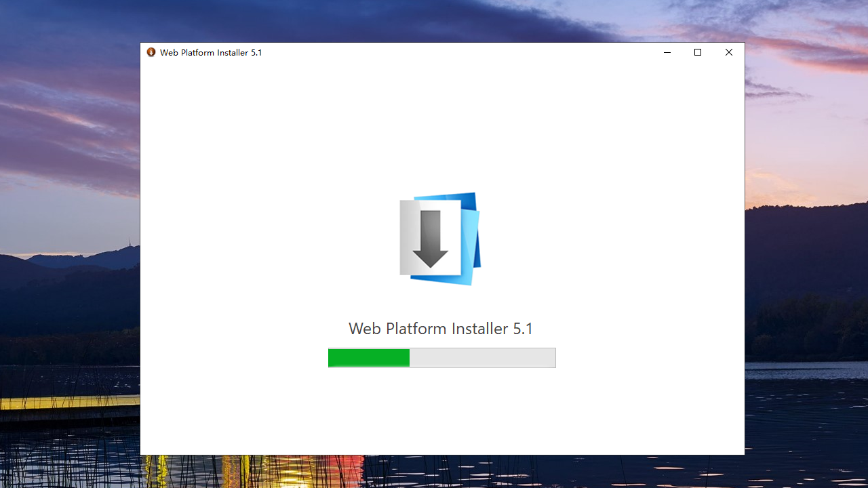The height and width of the screenshot is (488, 868).
Task: Click the blank white area below the progress bar
Action: (441, 413)
